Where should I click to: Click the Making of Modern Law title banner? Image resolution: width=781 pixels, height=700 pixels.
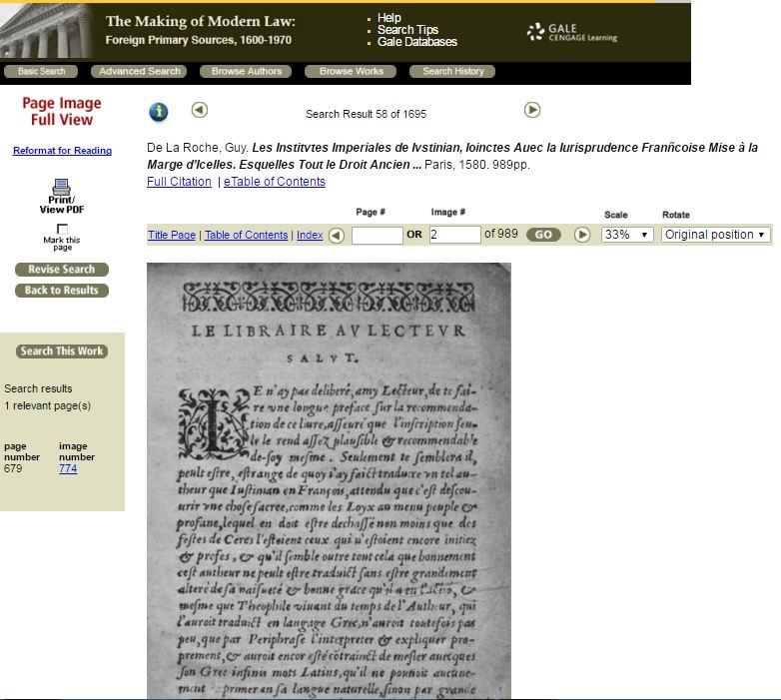click(x=200, y=30)
